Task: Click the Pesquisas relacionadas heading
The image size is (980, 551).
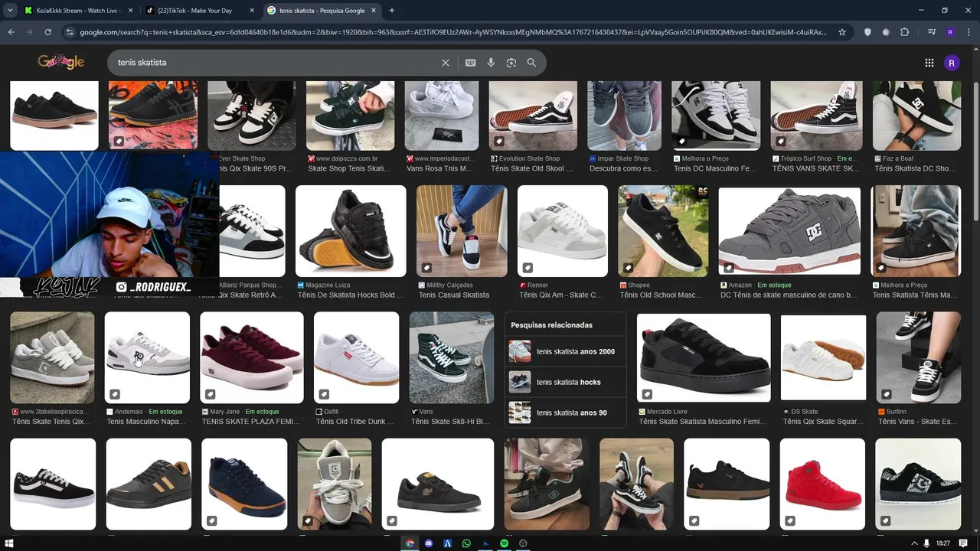Action: coord(551,325)
